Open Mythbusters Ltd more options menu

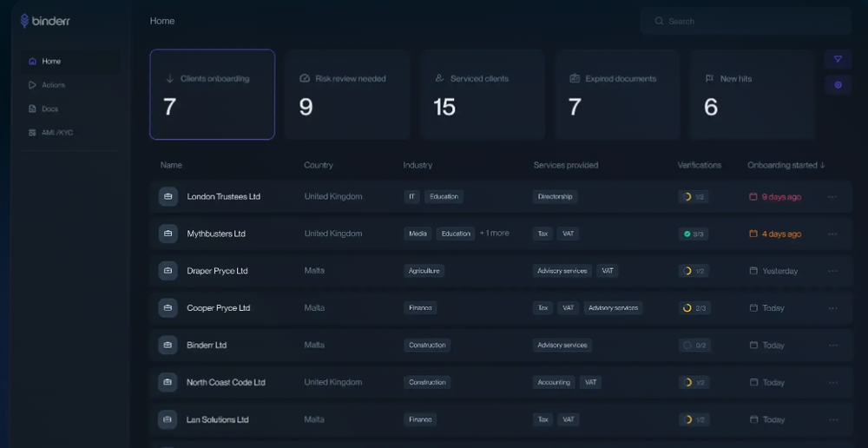click(x=832, y=234)
